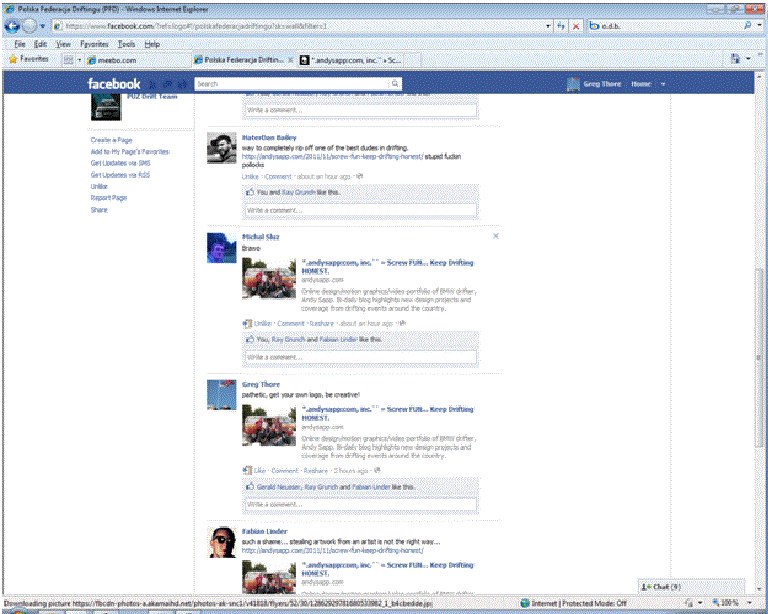Open the andysapp.com URL in Fabian Linder's post
The width and height of the screenshot is (768, 614).
pyautogui.click(x=333, y=551)
